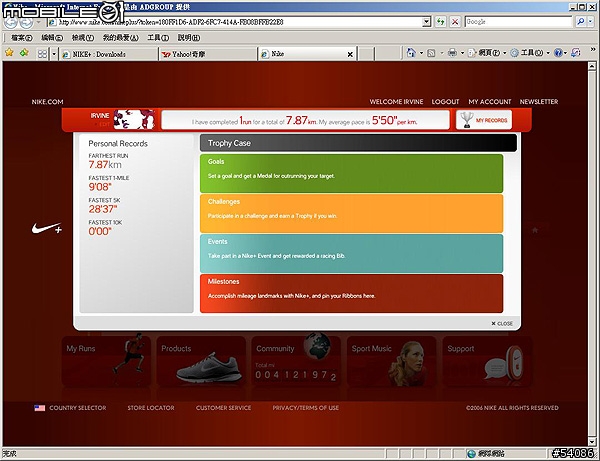
Task: Click the Add to Favorites star icon
Action: 24,53
